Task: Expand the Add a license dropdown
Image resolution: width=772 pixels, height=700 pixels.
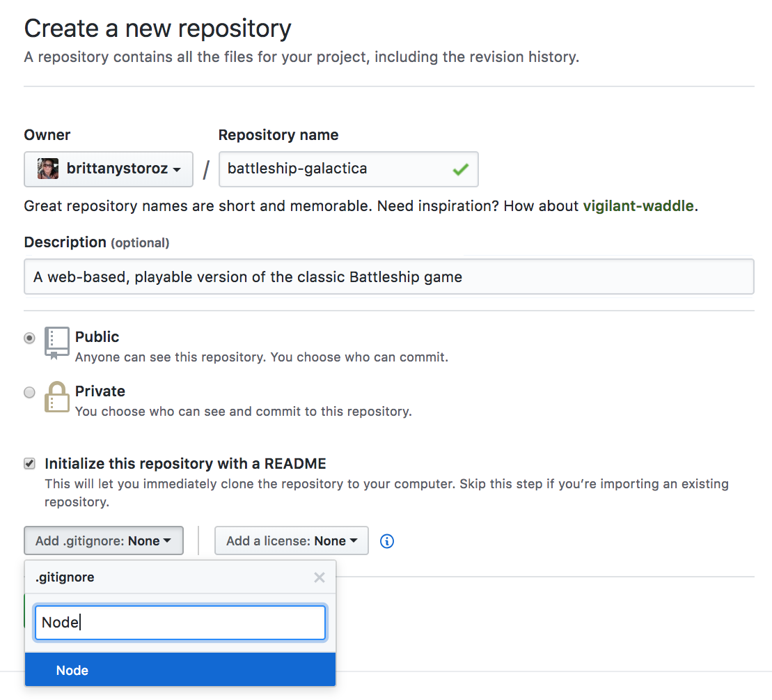Action: coord(291,541)
